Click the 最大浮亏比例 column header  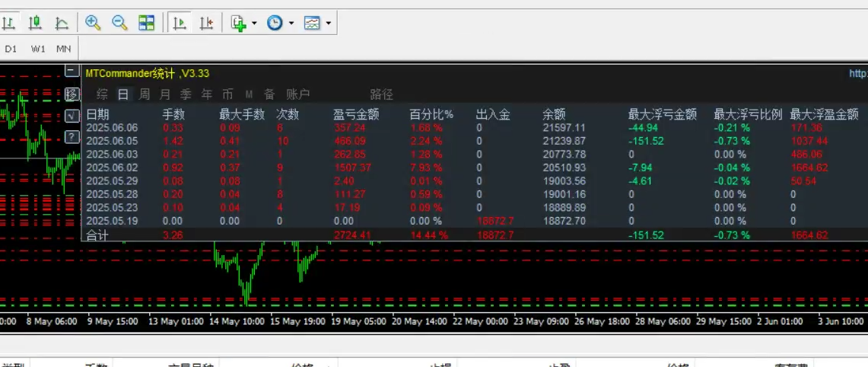[x=748, y=115]
